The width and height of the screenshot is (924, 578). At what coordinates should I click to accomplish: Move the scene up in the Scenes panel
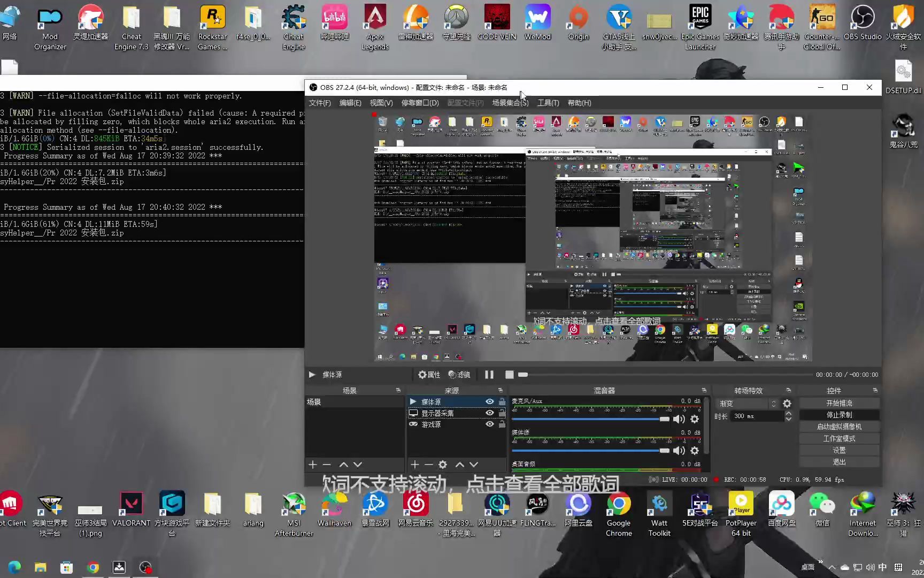point(344,465)
